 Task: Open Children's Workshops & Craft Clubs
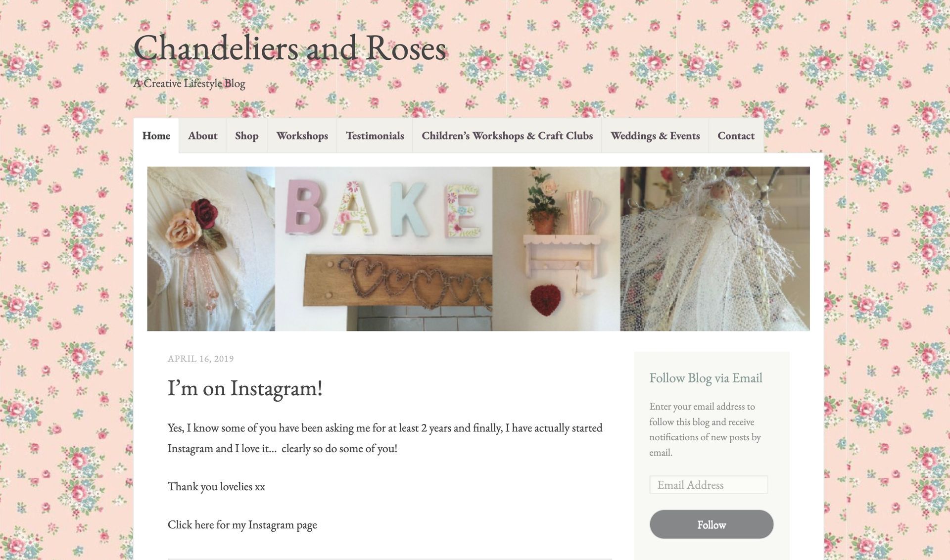click(x=507, y=136)
